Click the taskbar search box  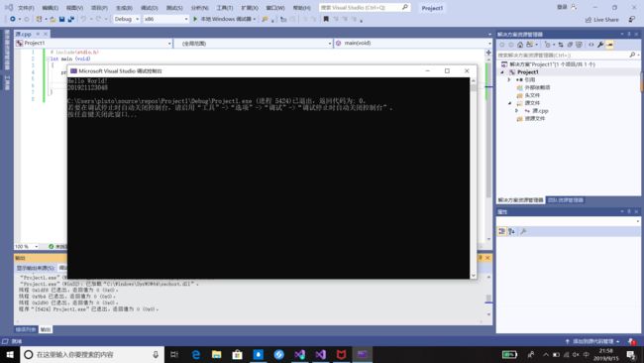click(92, 354)
